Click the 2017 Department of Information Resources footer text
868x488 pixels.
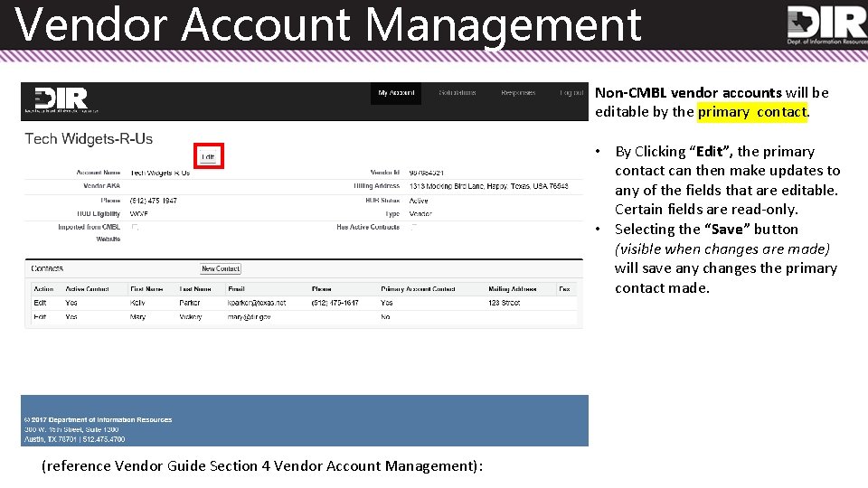98,420
